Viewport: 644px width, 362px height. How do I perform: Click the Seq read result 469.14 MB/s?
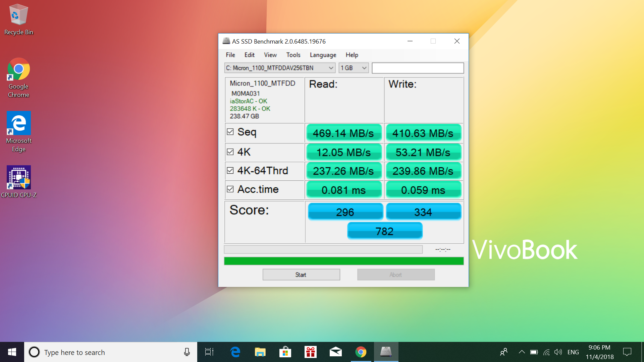click(344, 133)
